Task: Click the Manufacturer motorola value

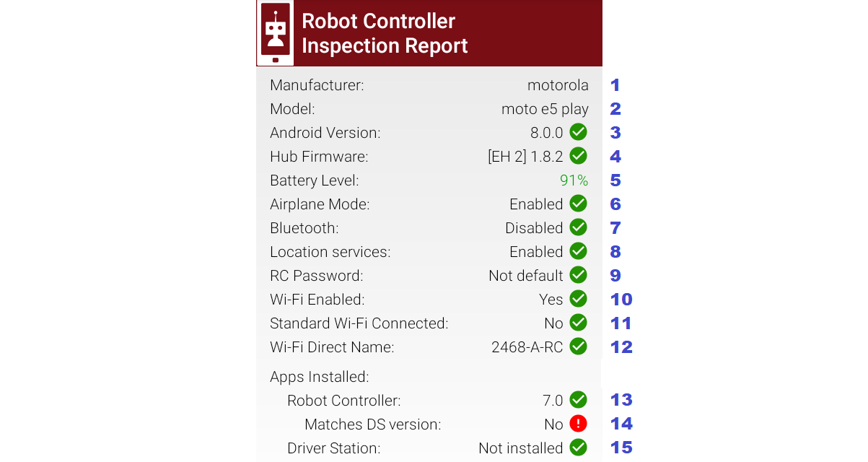Action: pyautogui.click(x=558, y=85)
